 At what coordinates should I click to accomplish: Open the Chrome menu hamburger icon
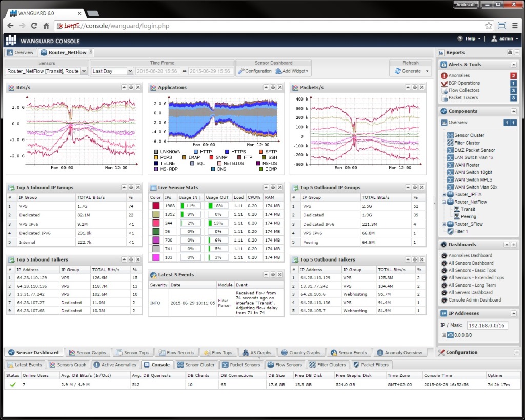pyautogui.click(x=515, y=26)
